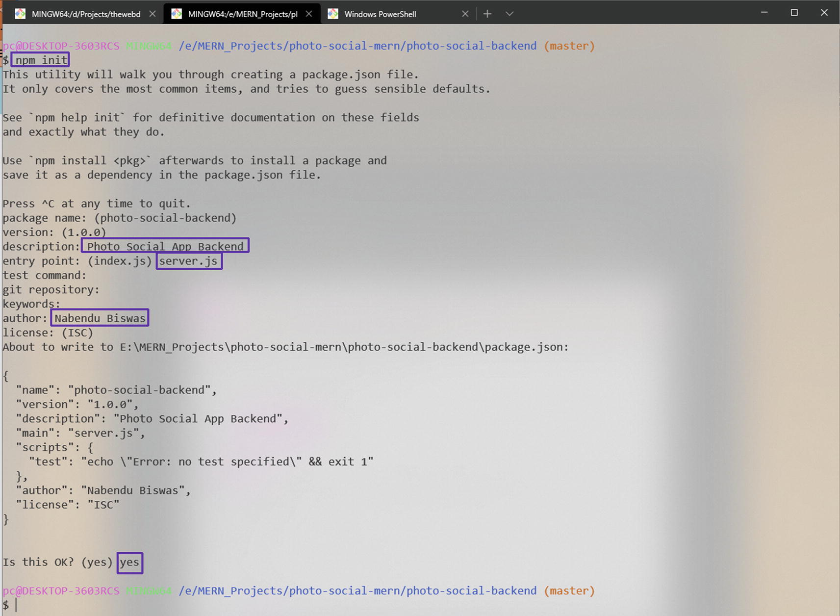840x616 pixels.
Task: Click the icon on the Windows PowerShell tab
Action: coord(333,14)
